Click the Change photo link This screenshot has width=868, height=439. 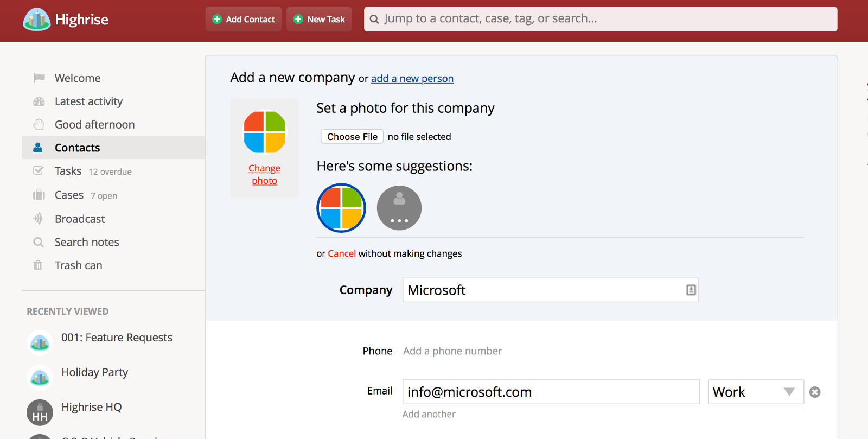264,175
